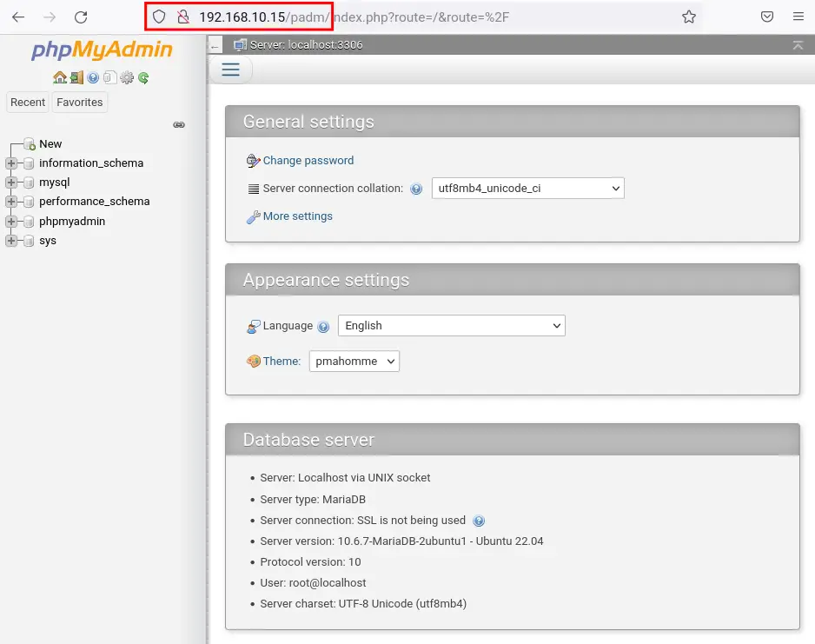
Task: Open the Language dropdown
Action: 451,325
